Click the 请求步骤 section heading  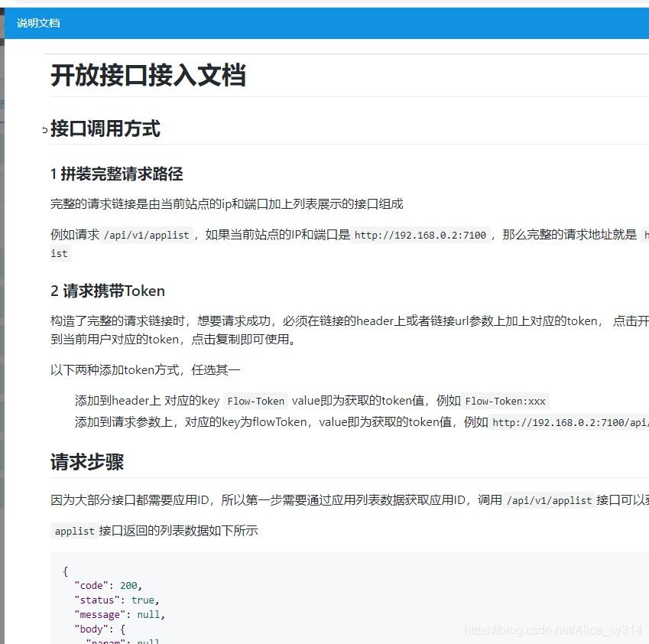click(x=87, y=462)
